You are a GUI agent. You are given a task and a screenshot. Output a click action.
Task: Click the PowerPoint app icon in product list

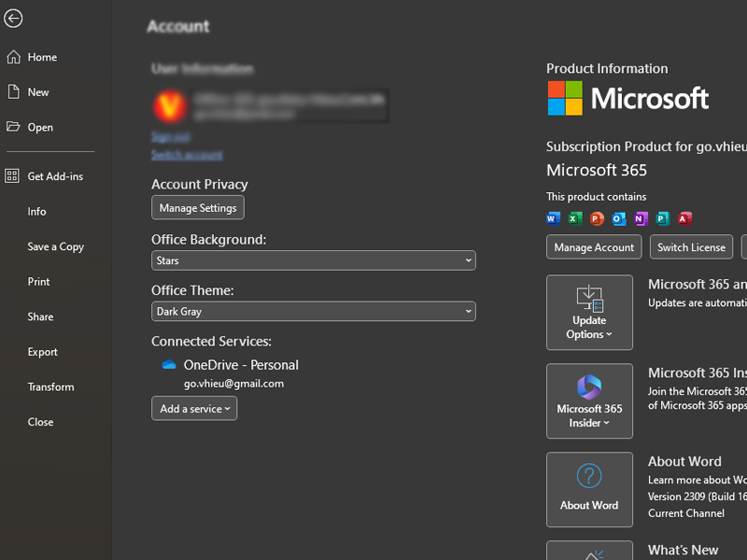[597, 218]
